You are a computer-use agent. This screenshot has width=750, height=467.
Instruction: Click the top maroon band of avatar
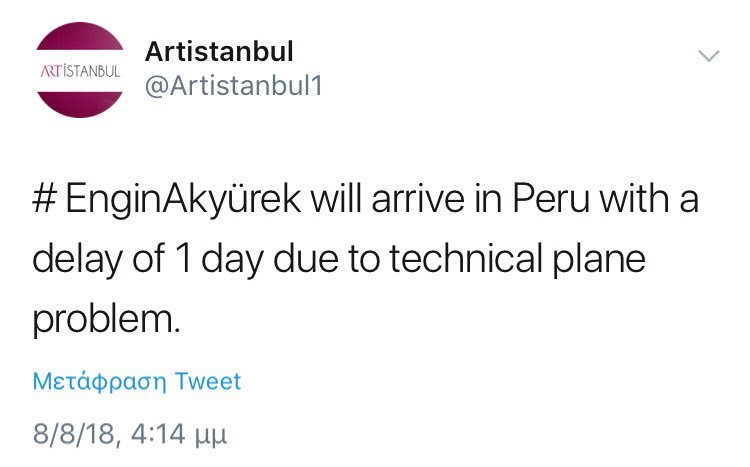[x=79, y=38]
